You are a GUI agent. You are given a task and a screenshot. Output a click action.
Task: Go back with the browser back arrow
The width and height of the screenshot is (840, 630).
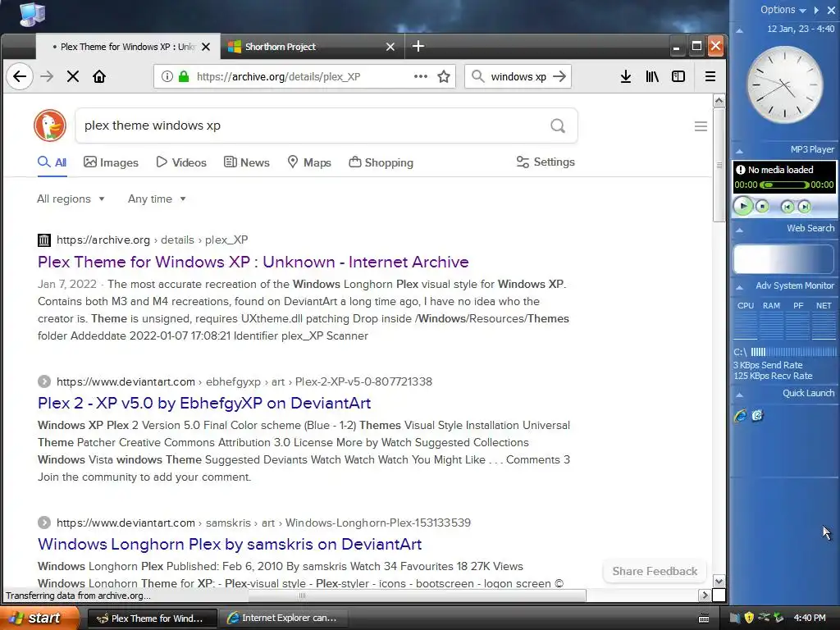(x=20, y=76)
